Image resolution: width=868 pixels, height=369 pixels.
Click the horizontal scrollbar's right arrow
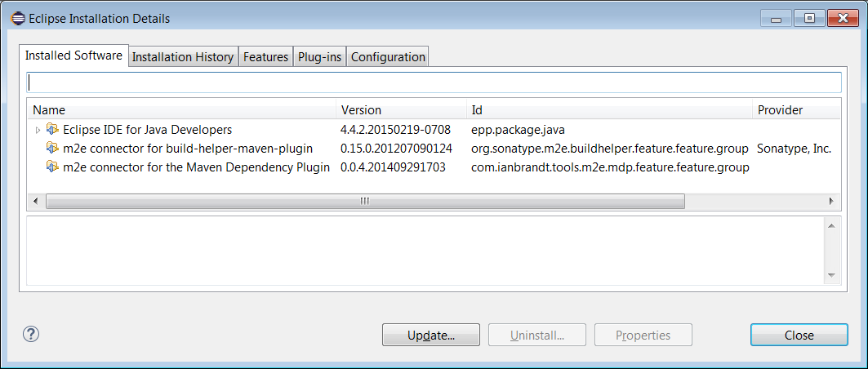831,201
